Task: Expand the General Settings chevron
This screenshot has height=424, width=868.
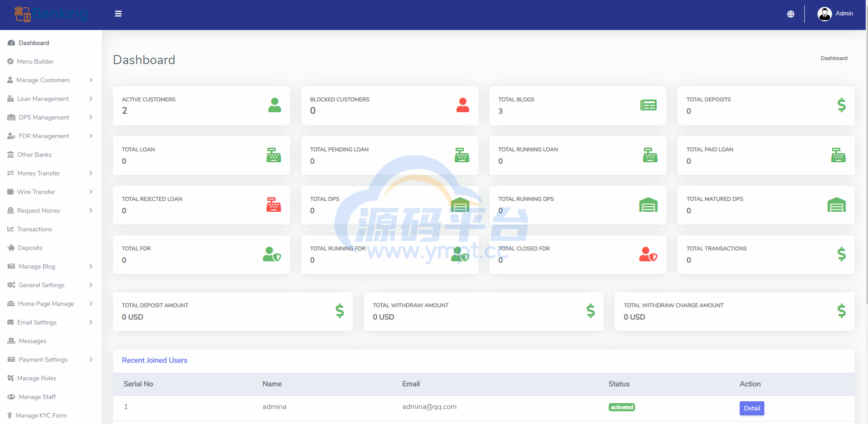Action: pyautogui.click(x=91, y=285)
